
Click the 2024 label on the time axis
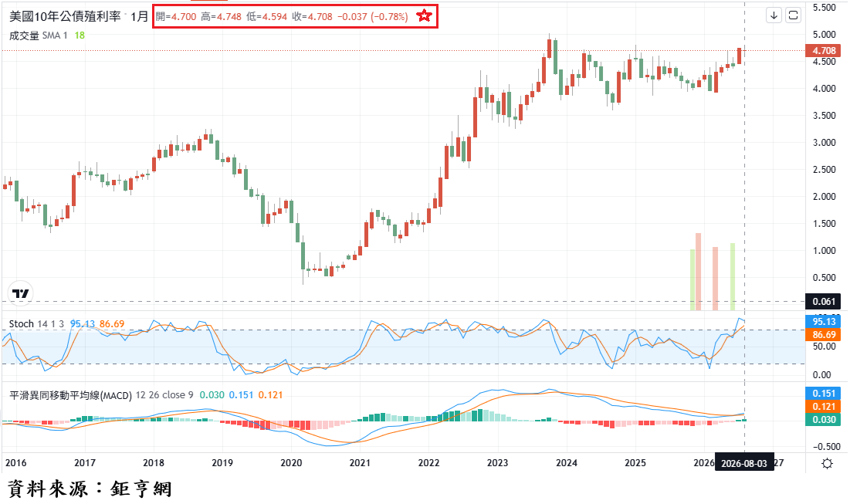(x=567, y=463)
